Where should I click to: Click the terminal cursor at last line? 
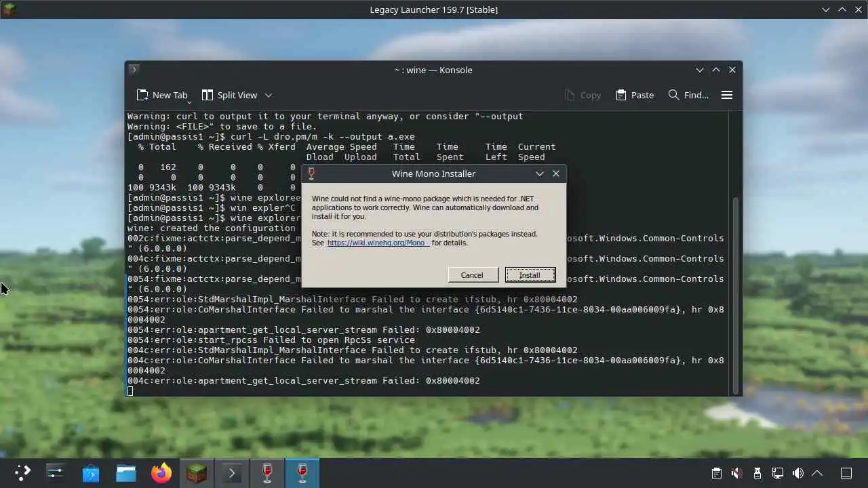click(130, 391)
